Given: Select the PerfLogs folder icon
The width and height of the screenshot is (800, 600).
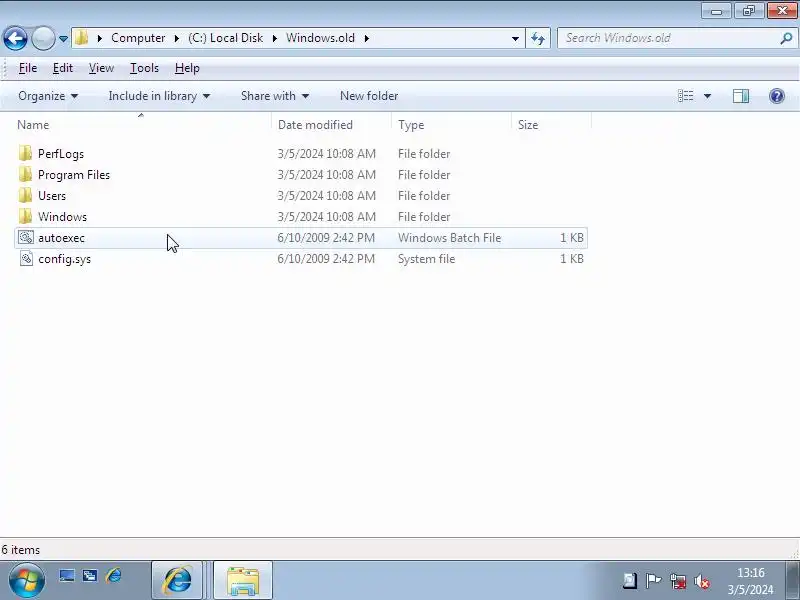Looking at the screenshot, I should [x=25, y=153].
